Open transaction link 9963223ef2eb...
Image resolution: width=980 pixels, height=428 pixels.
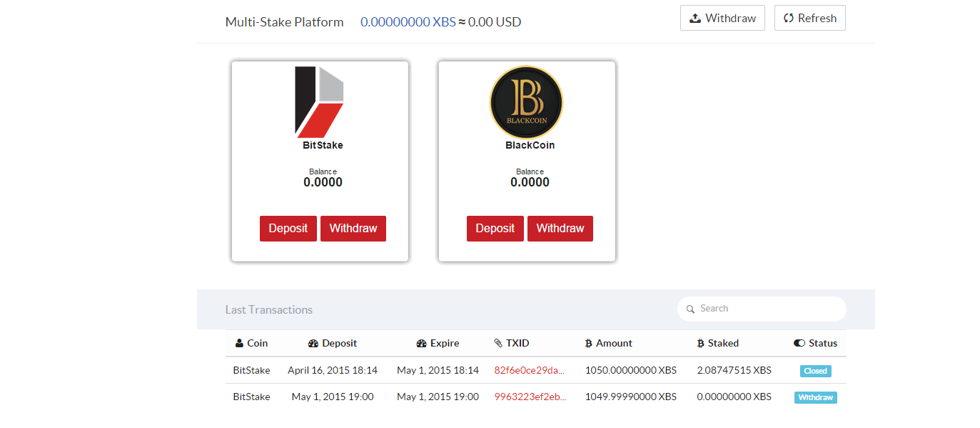(530, 397)
